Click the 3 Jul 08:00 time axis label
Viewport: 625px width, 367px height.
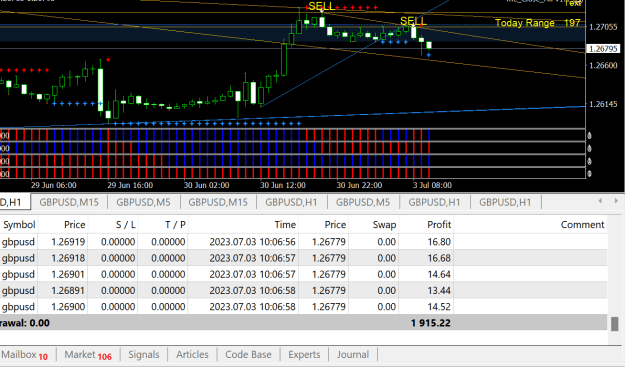point(432,185)
